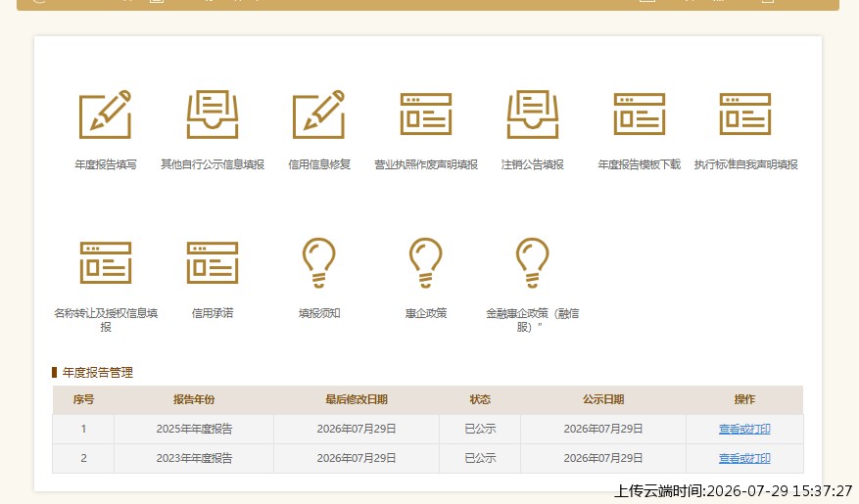
Task: Click the 最后修改日期 column header
Action: [357, 399]
